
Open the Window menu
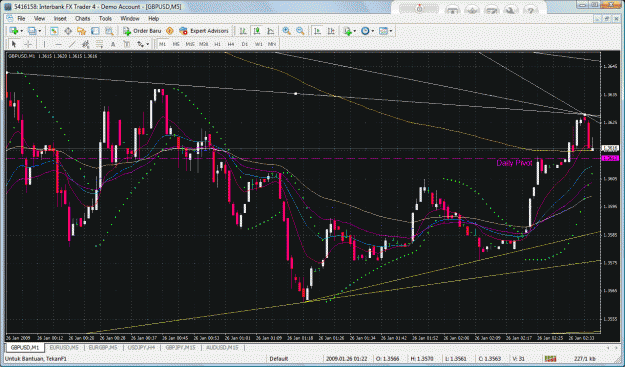coord(130,19)
